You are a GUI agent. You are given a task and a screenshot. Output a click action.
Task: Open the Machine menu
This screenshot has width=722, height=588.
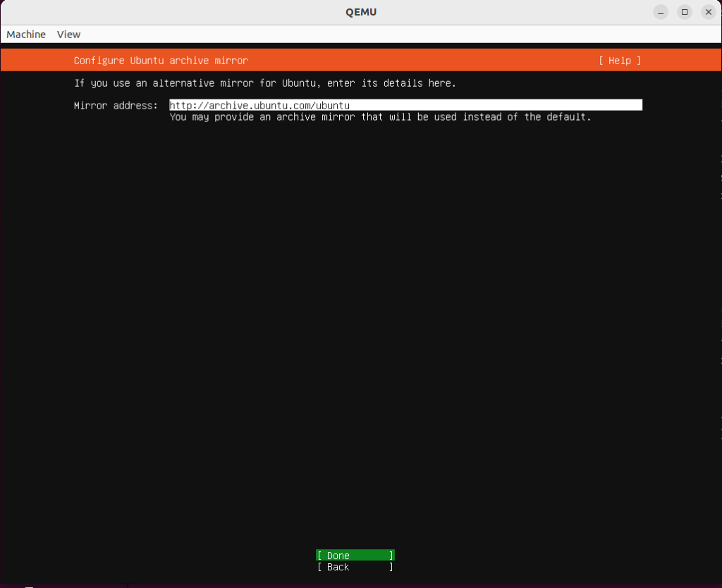point(26,35)
